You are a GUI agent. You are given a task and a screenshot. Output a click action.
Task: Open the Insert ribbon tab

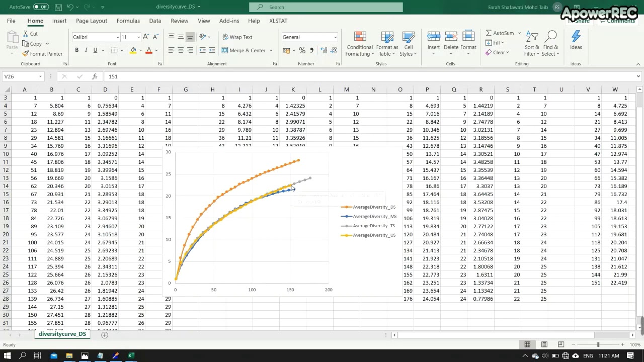(59, 21)
